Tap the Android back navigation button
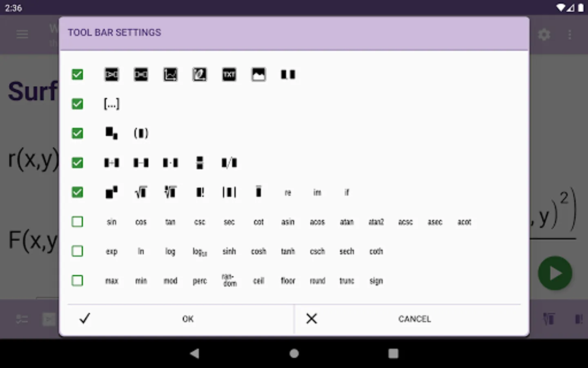588x368 pixels. click(194, 353)
